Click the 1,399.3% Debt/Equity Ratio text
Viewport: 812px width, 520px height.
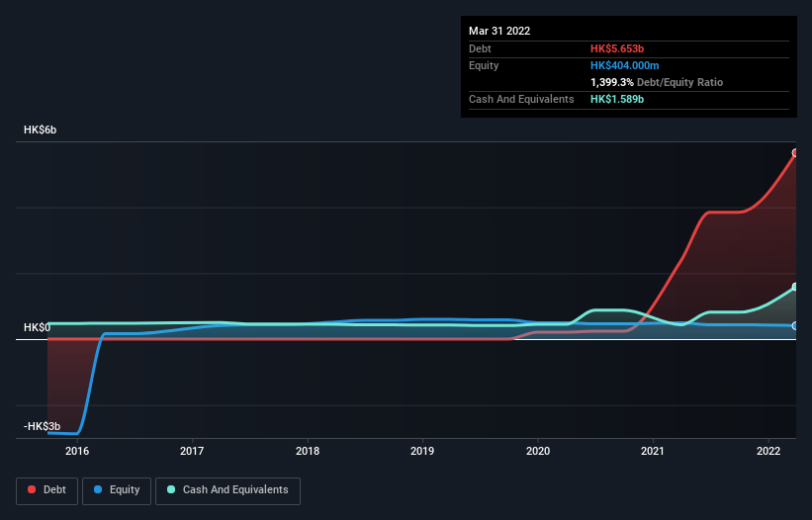pos(657,82)
